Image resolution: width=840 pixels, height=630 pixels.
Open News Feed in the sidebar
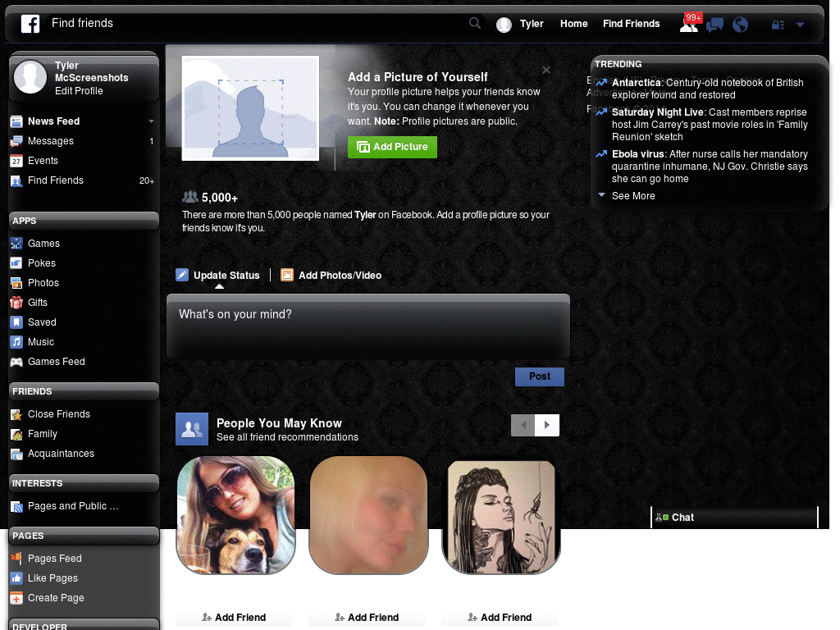tap(53, 121)
